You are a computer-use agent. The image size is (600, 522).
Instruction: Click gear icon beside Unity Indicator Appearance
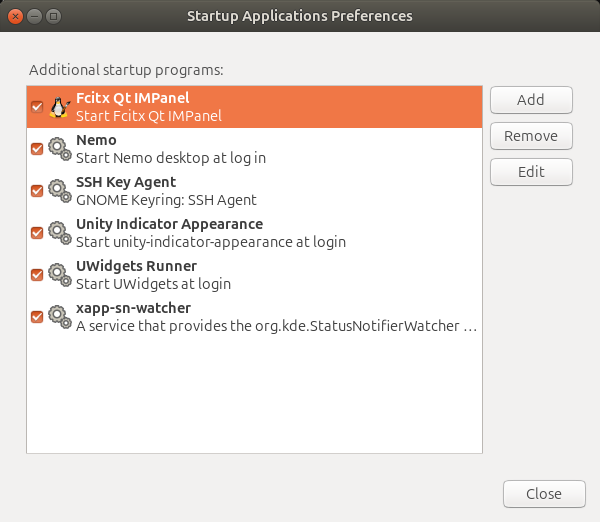coord(60,233)
